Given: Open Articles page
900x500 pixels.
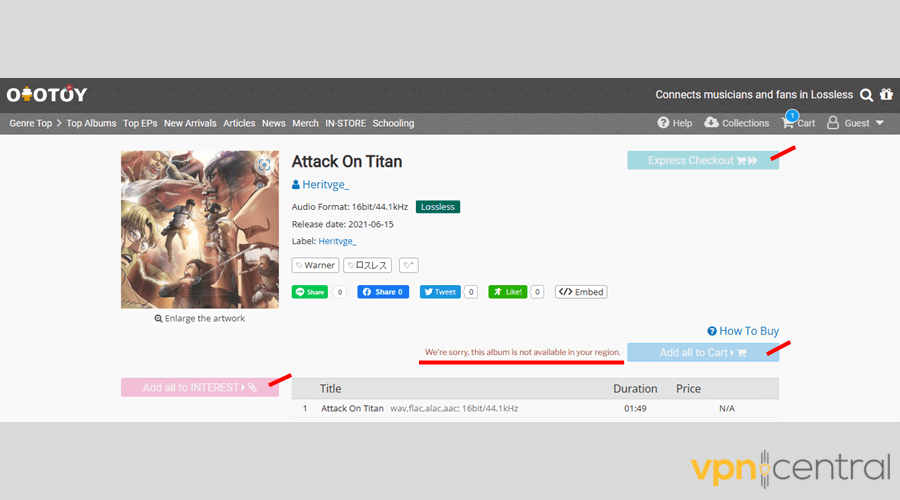Looking at the screenshot, I should (239, 123).
